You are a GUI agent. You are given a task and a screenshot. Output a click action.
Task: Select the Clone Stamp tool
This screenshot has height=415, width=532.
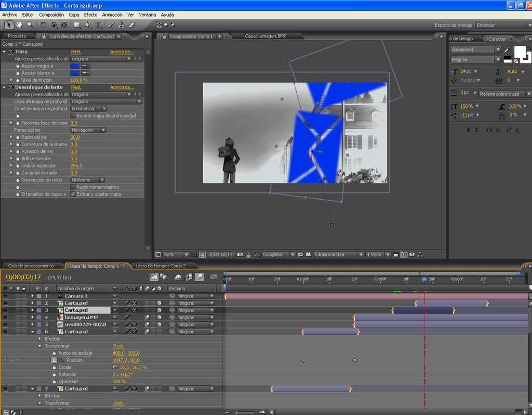click(121, 24)
